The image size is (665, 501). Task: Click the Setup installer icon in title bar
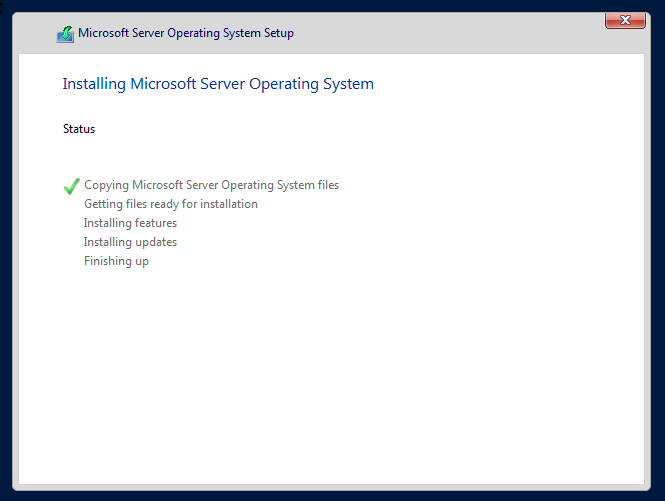click(x=65, y=34)
